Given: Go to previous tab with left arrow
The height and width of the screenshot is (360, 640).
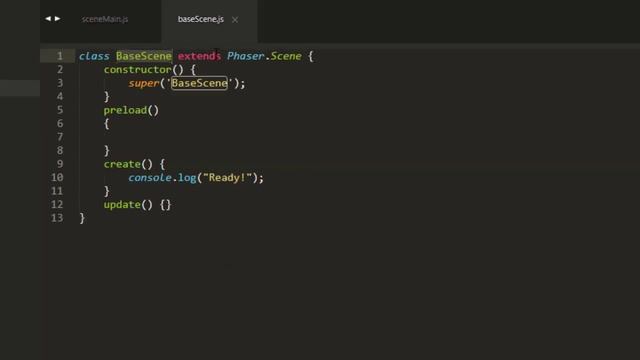Looking at the screenshot, I should [48, 18].
